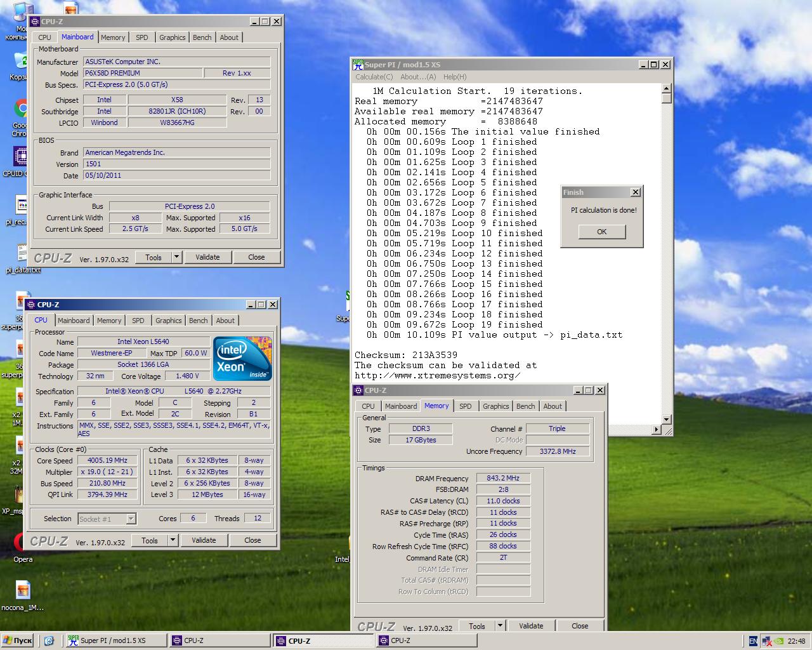
Task: Open Tools dropdown arrow in CPU window
Action: pos(173,540)
